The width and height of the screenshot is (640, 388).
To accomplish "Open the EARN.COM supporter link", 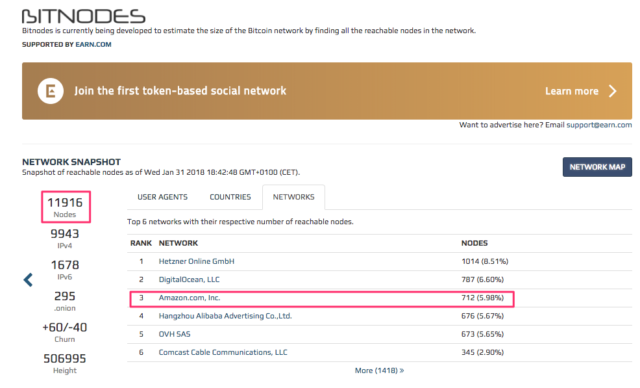I will [93, 44].
